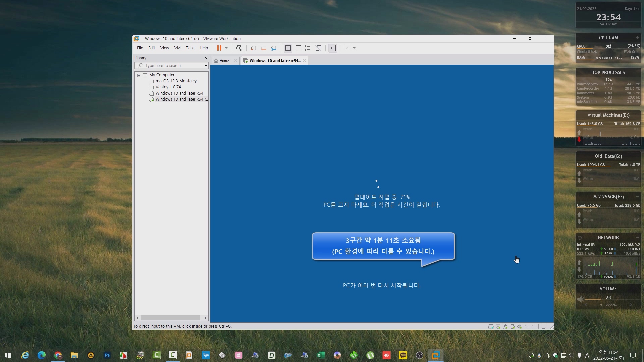Click the Revert to snapshot icon
Image resolution: width=644 pixels, height=362 pixels.
[x=264, y=48]
